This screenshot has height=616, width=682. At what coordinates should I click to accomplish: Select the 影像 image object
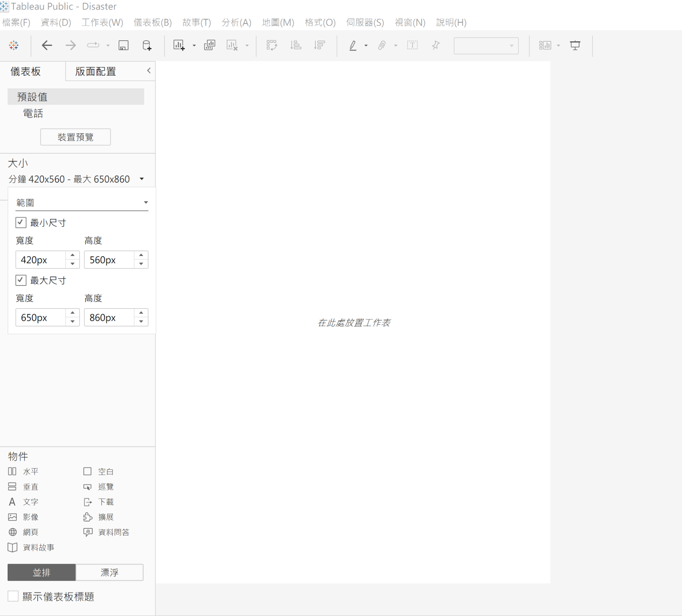point(23,517)
